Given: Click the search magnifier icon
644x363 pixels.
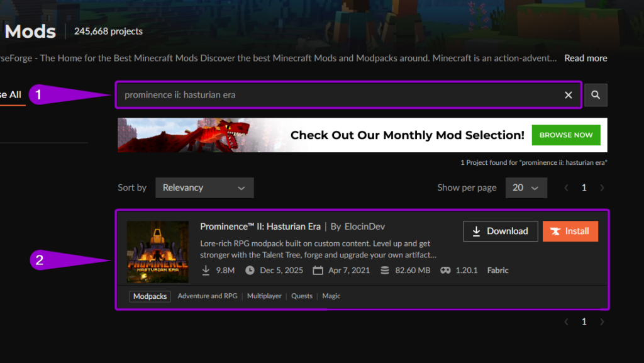Looking at the screenshot, I should 595,95.
